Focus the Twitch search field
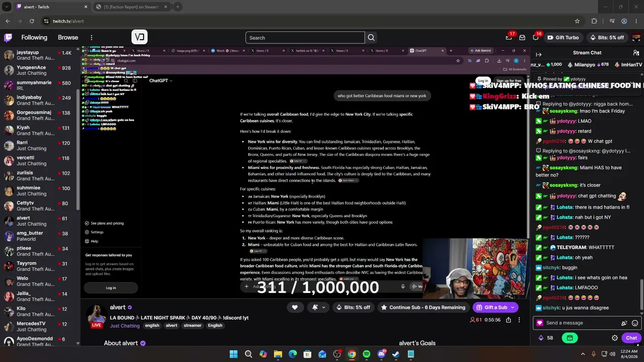Screen dimensions: 644x362 pos(305,38)
